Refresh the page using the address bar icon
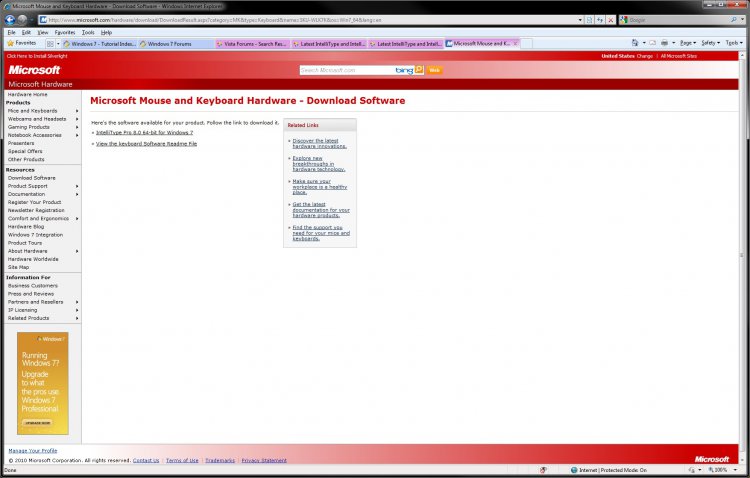This screenshot has height=478, width=750. (600, 20)
